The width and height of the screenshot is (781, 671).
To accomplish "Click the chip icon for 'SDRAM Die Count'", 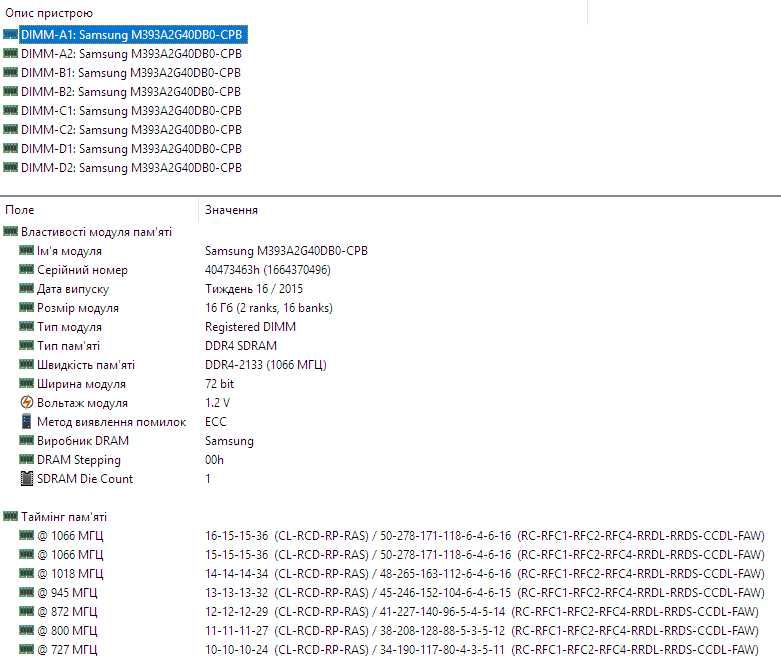I will [26, 478].
